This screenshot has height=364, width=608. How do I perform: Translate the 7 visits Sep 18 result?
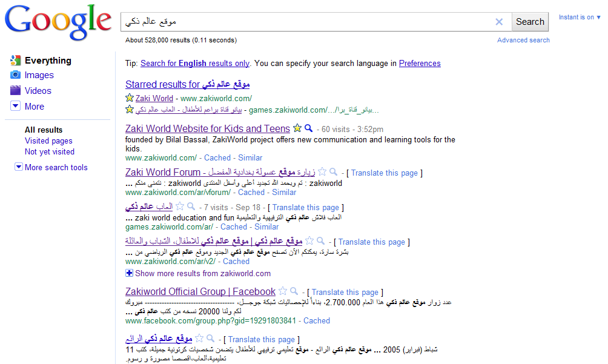pyautogui.click(x=306, y=207)
